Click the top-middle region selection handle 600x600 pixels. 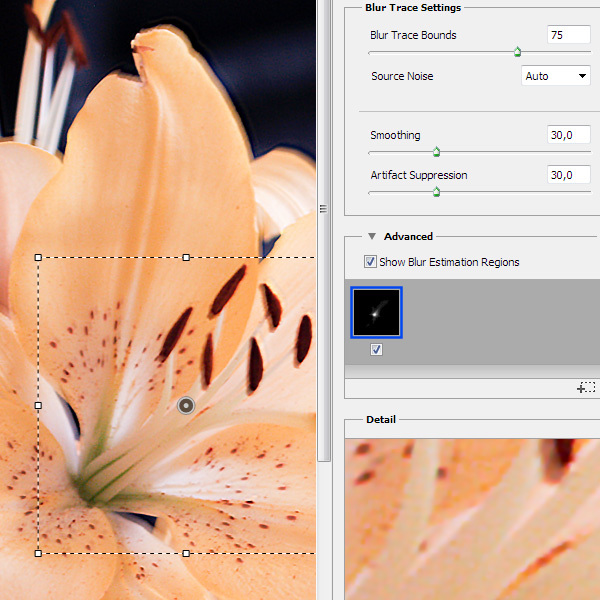[x=186, y=257]
